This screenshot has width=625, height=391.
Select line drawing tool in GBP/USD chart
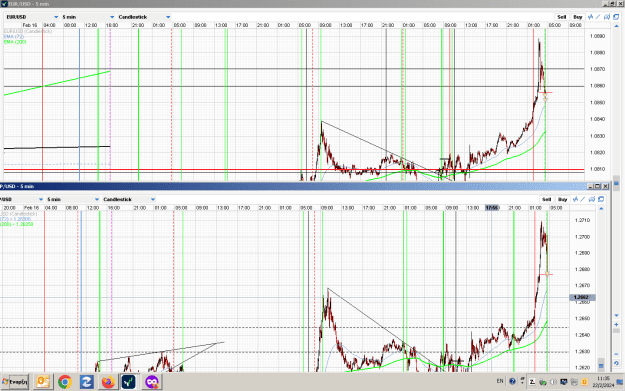583,199
